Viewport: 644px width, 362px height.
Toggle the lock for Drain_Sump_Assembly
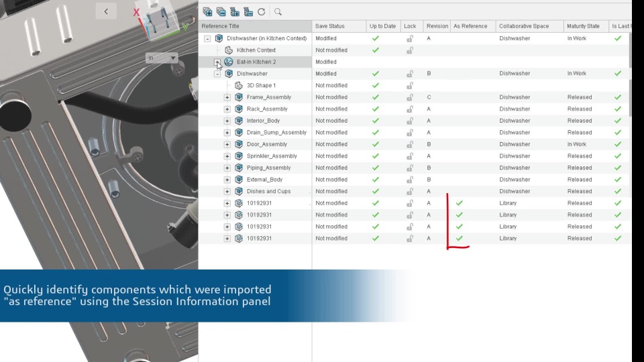point(410,133)
